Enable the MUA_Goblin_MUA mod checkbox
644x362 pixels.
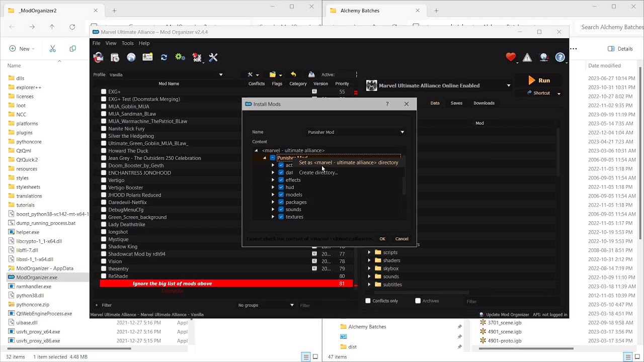click(104, 107)
